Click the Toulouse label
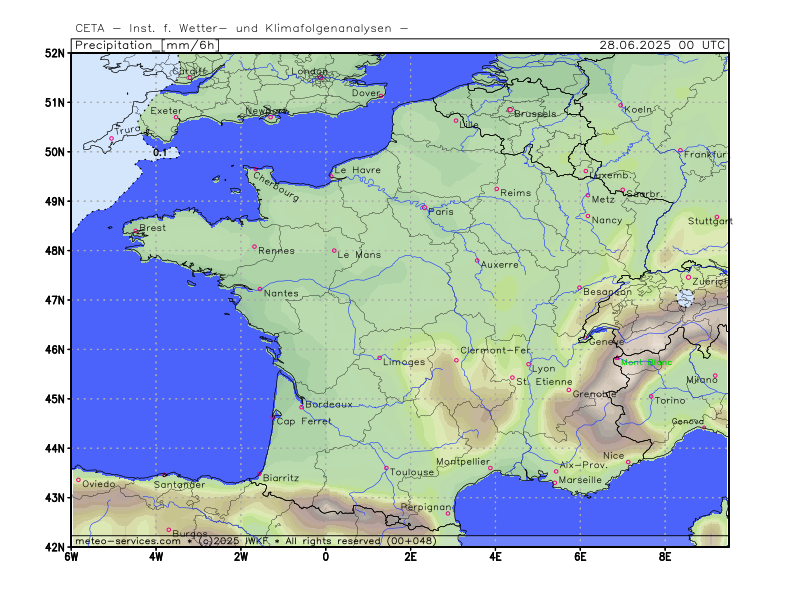This screenshot has width=800, height=600. click(412, 472)
